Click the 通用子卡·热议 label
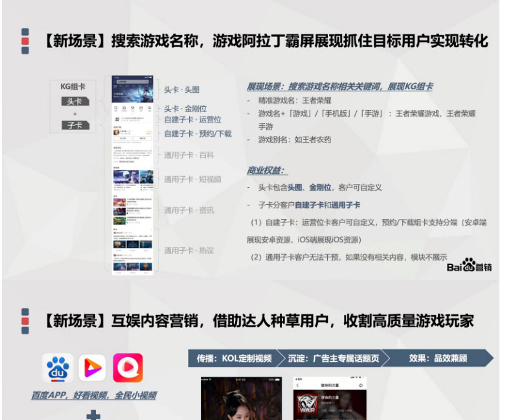Image resolution: width=513 pixels, height=420 pixels. pos(188,251)
